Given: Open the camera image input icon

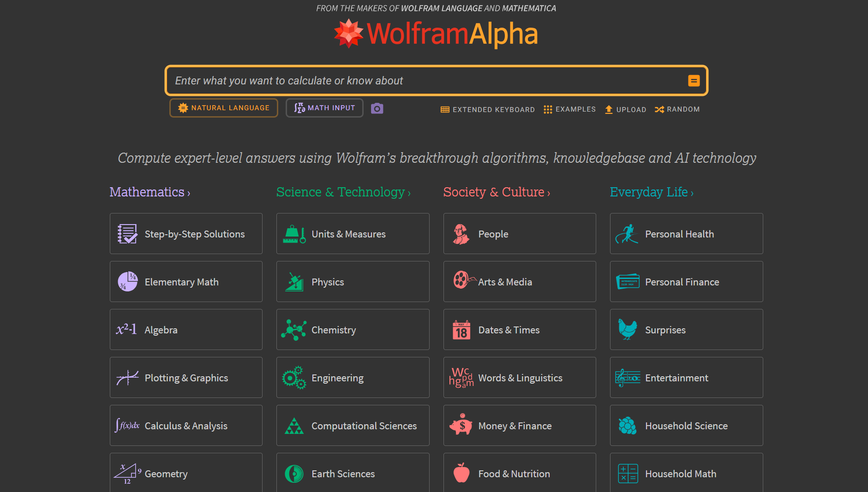Looking at the screenshot, I should coord(377,108).
